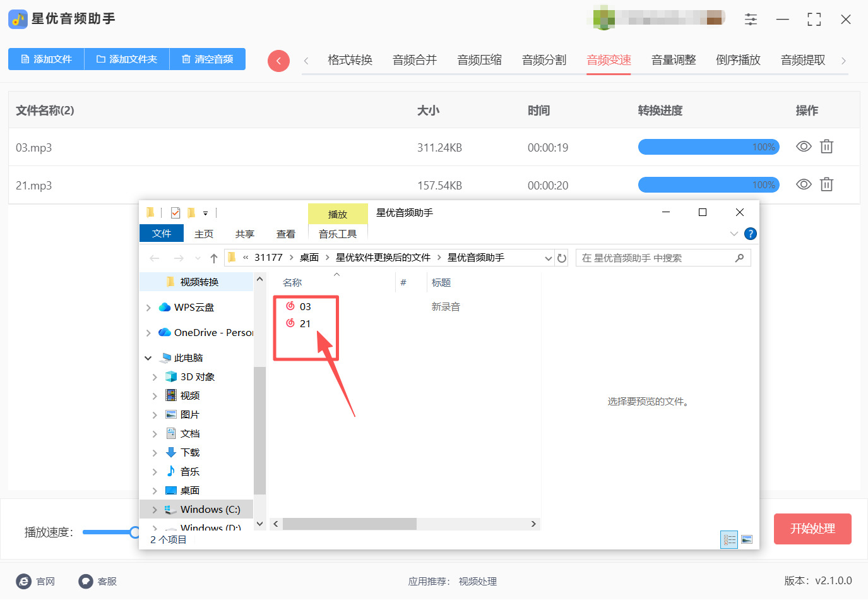Click the Explorer search magnifier icon
This screenshot has width=868, height=600.
point(739,258)
